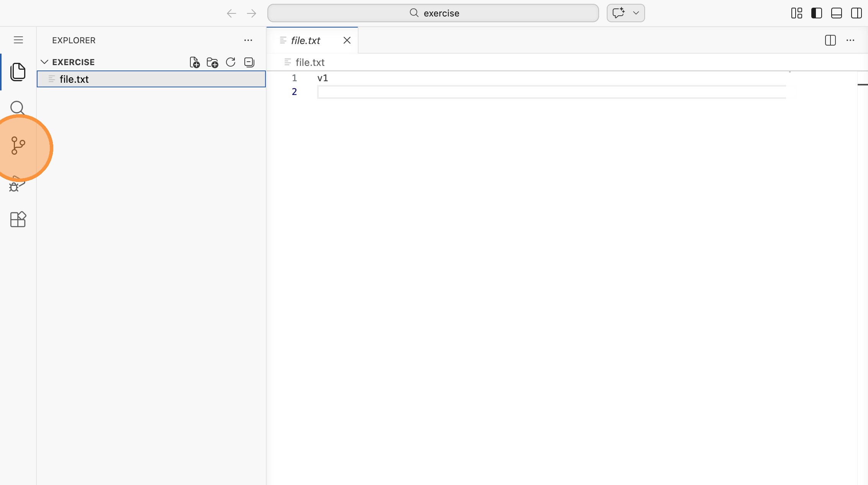Refresh the Explorer file list

231,62
